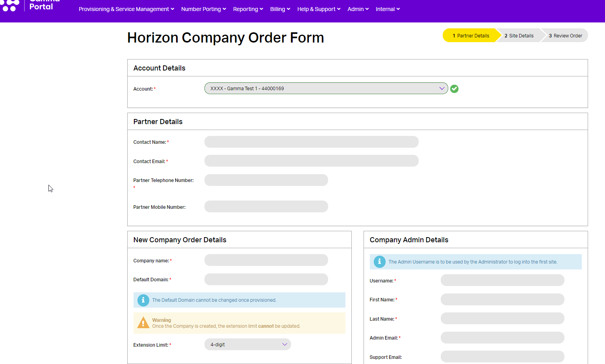This screenshot has width=605, height=364.
Task: Click the Account Details section heading
Action: 160,68
